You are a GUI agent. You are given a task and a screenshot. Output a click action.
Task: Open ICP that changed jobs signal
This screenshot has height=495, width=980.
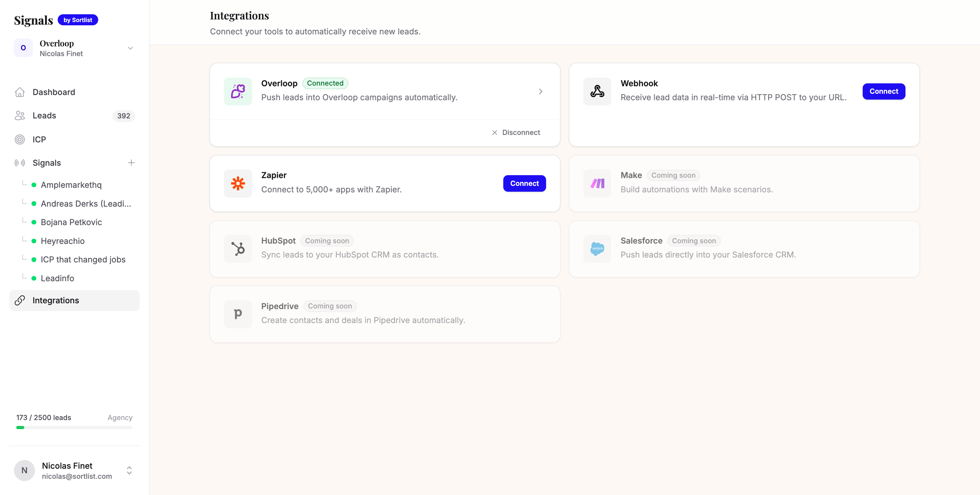point(83,260)
